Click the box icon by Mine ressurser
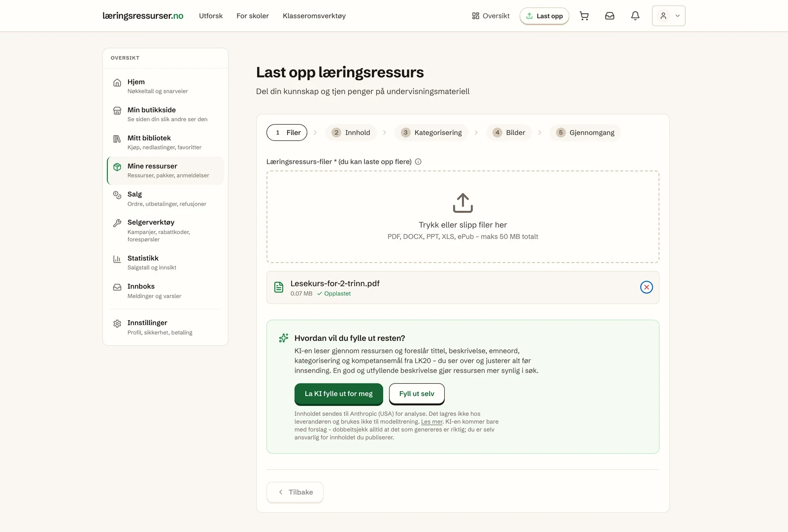Image resolution: width=788 pixels, height=532 pixels. [x=117, y=167]
